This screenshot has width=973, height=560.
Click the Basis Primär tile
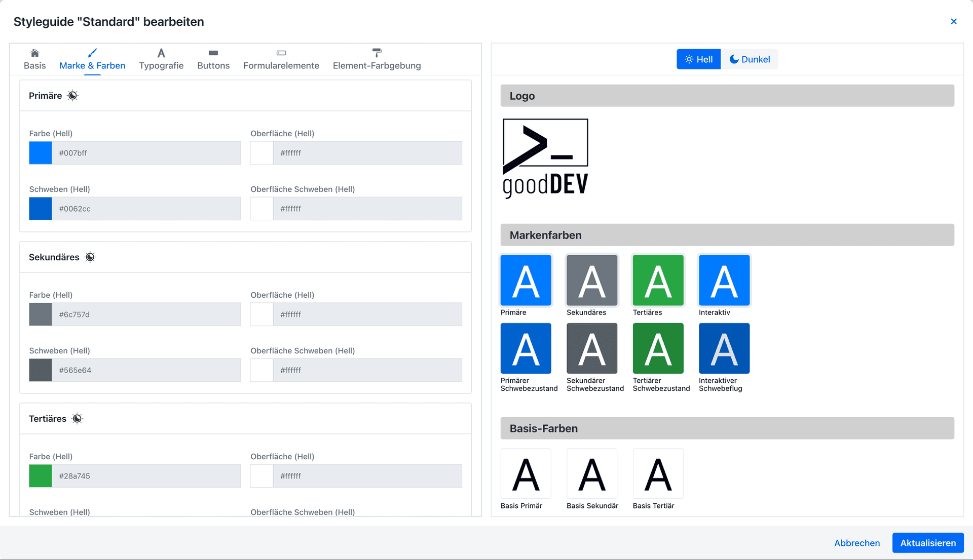point(526,474)
